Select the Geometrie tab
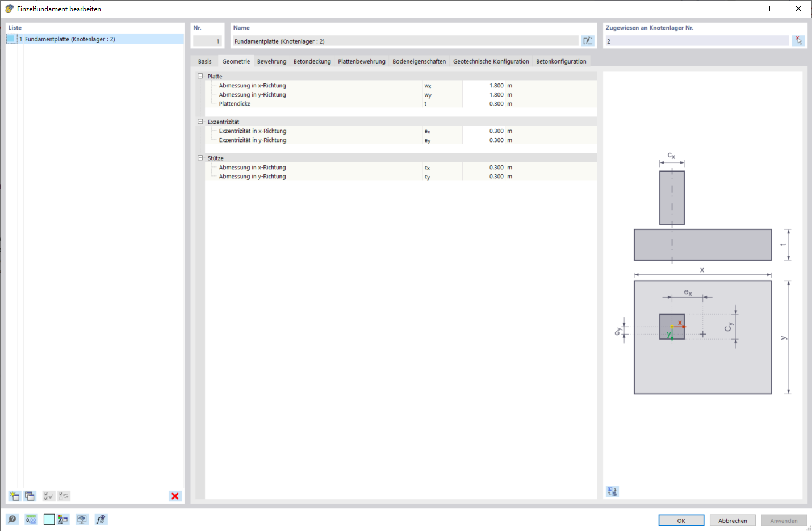The width and height of the screenshot is (812, 531). click(x=236, y=61)
